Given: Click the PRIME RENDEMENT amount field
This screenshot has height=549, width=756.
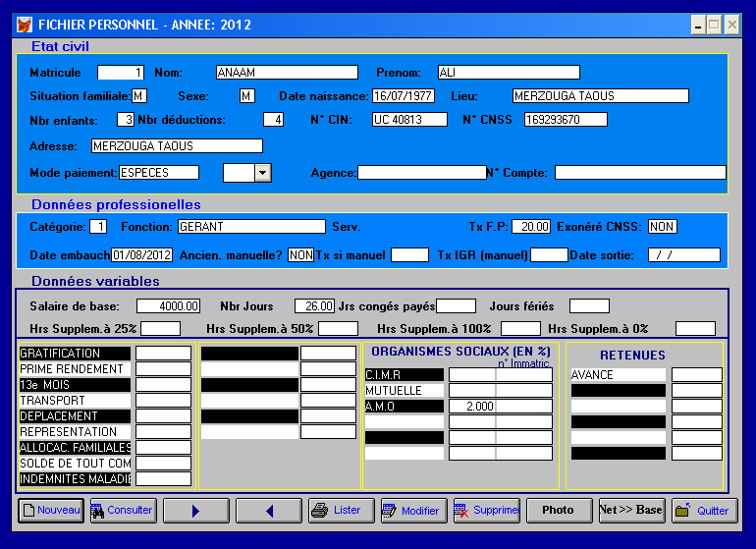Looking at the screenshot, I should coord(163,369).
